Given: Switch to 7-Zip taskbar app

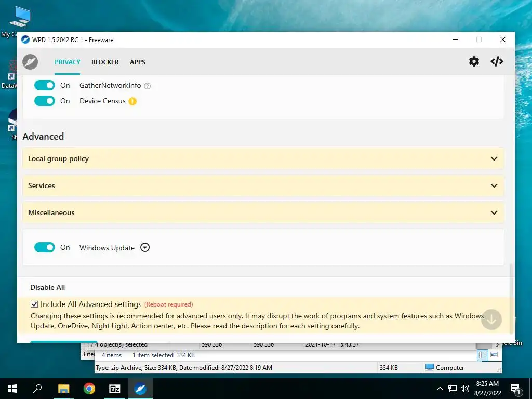Looking at the screenshot, I should [x=115, y=389].
